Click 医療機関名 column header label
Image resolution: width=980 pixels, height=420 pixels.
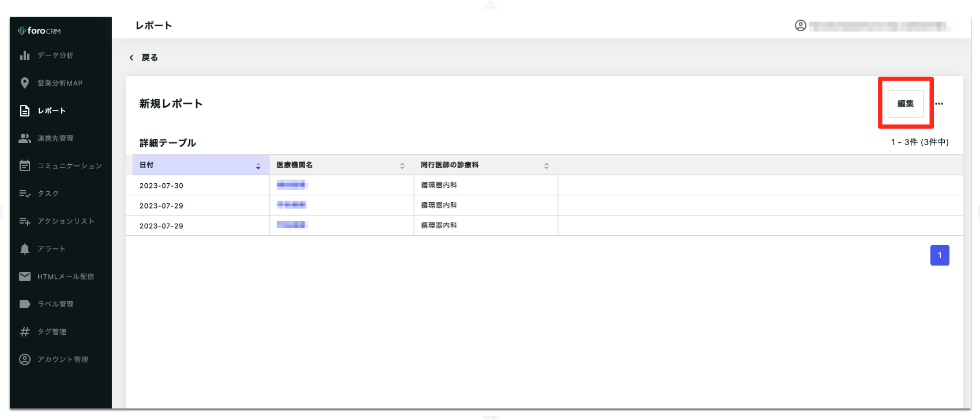click(295, 165)
